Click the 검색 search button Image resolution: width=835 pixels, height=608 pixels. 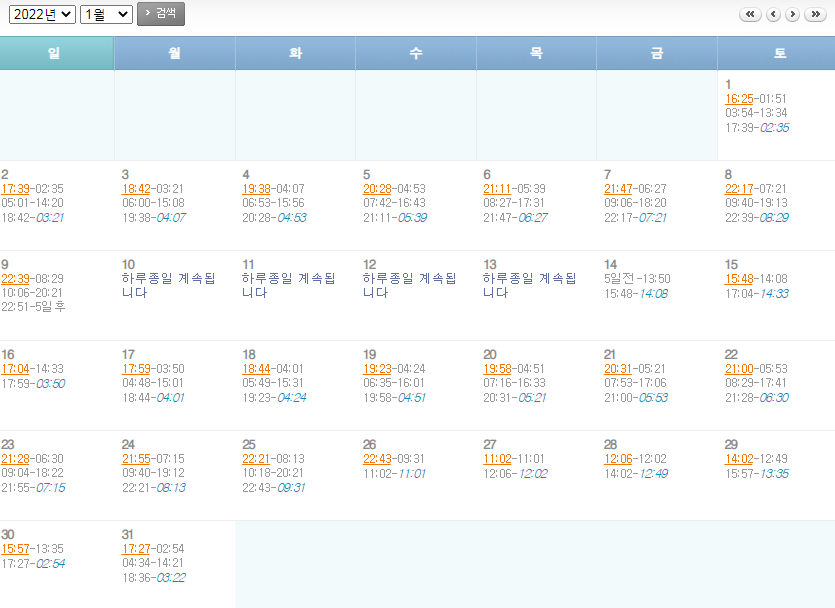161,14
